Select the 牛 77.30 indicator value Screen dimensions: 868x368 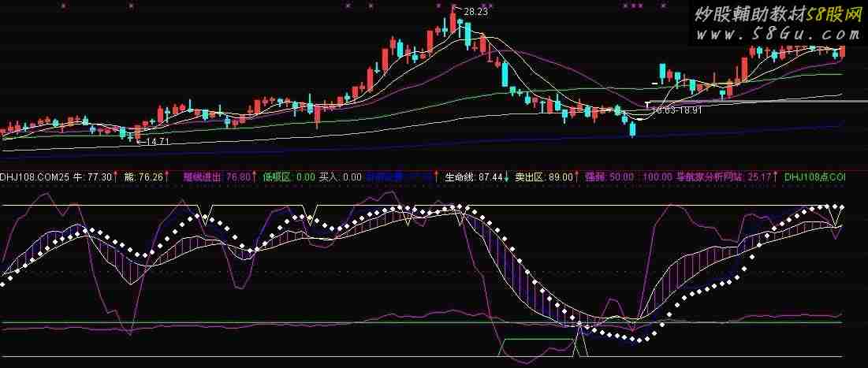point(92,177)
